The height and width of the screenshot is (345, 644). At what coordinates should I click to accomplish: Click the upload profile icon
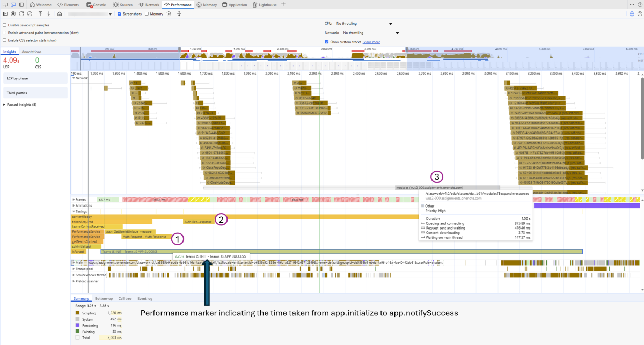[40, 14]
